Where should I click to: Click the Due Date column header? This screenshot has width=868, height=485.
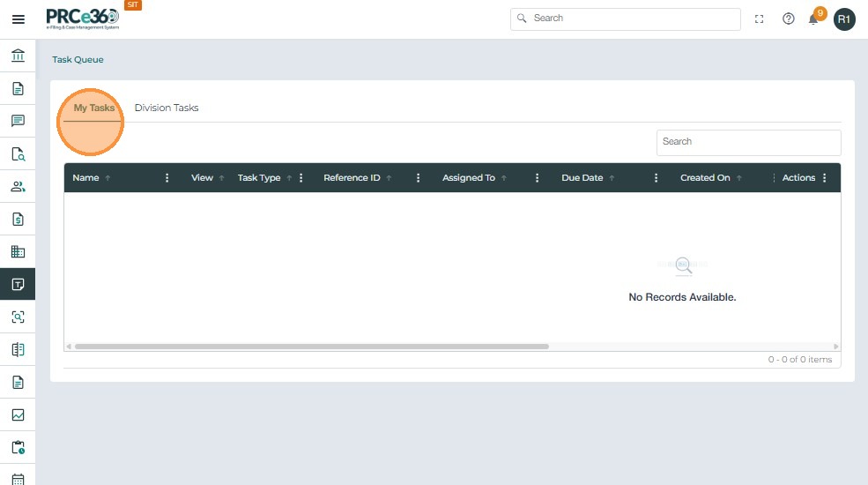(582, 178)
